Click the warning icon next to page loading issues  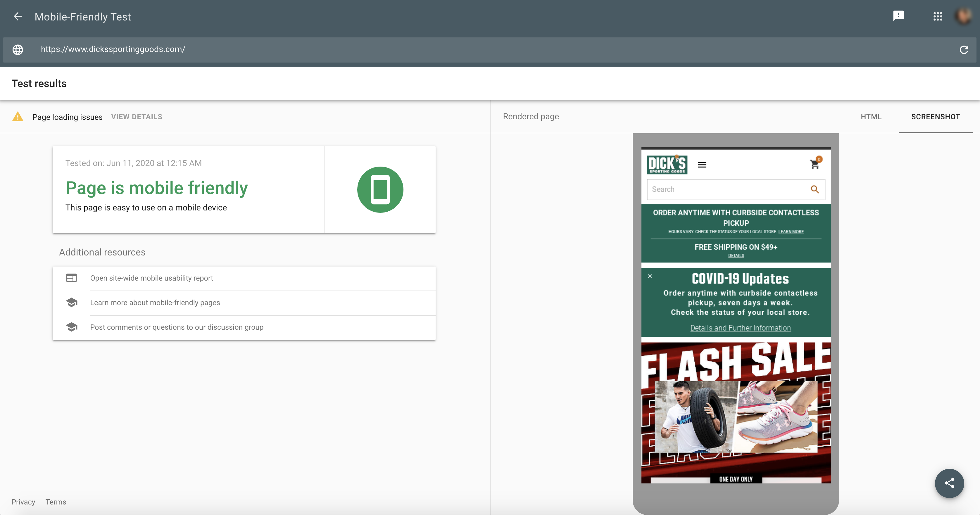coord(18,117)
